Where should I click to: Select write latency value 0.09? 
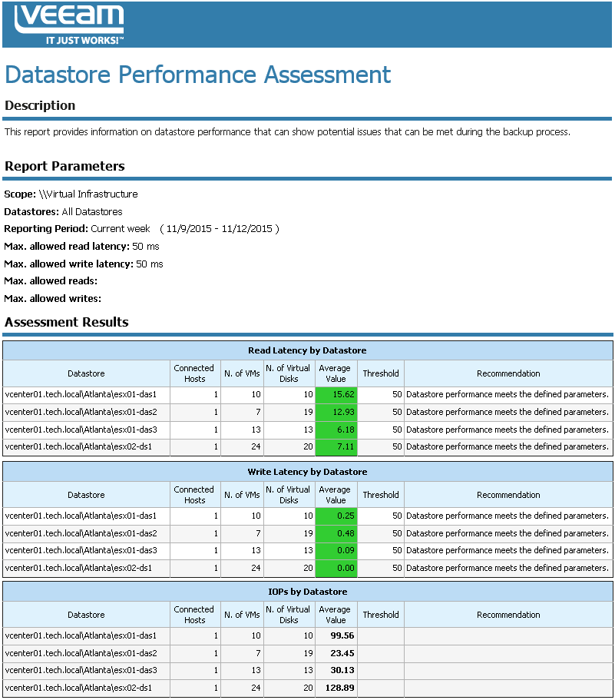[x=346, y=550]
